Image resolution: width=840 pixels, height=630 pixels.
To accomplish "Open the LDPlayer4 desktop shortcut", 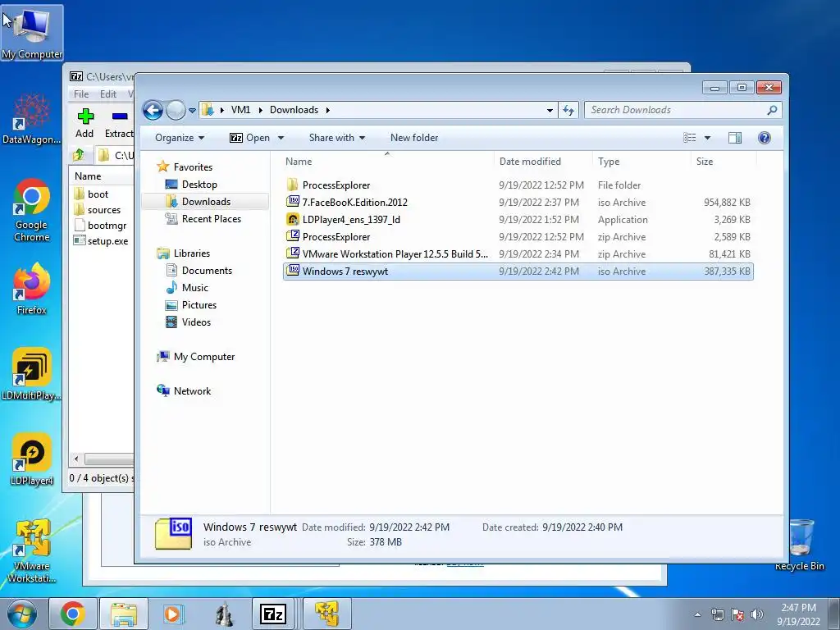I will point(32,459).
